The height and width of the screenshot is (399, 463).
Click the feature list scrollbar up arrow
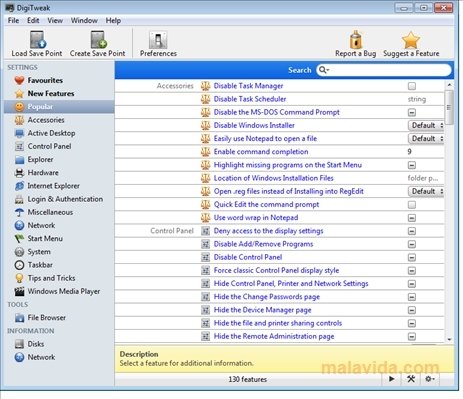click(449, 85)
